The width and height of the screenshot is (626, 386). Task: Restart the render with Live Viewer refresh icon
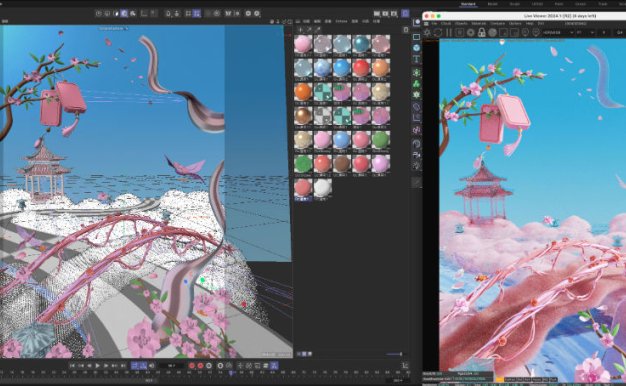tap(438, 32)
